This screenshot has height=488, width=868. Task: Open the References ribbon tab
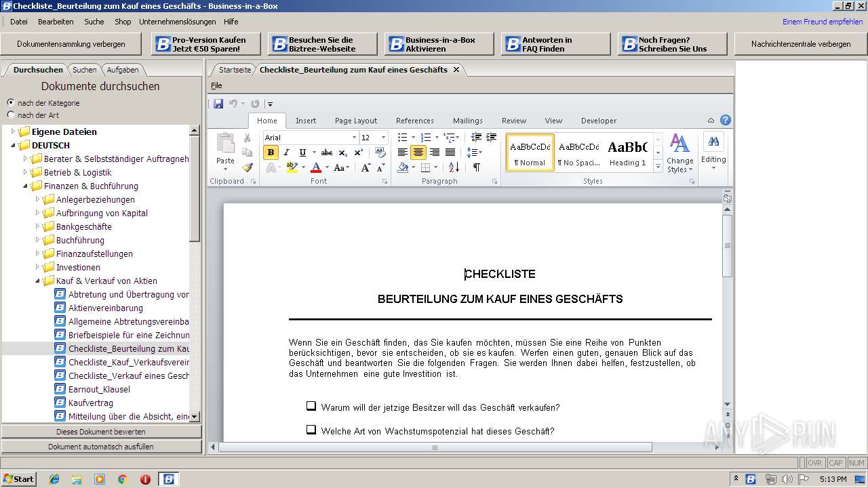[415, 121]
